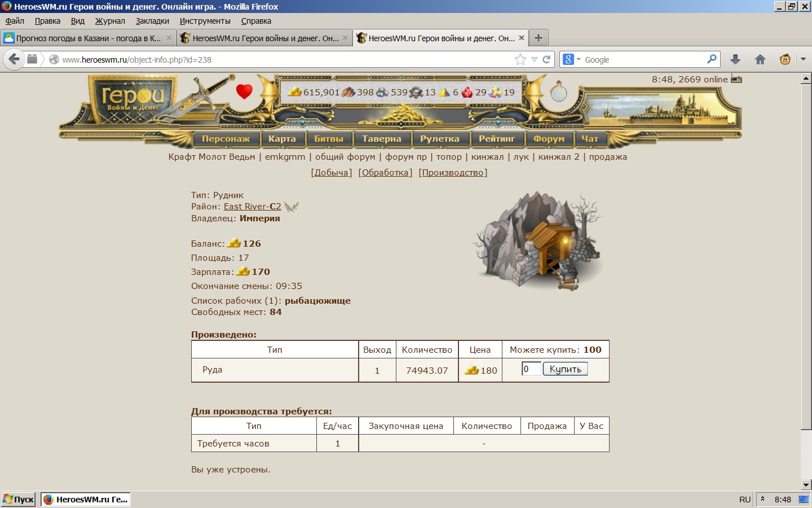Open the продажа link
This screenshot has width=812, height=508.
(608, 157)
